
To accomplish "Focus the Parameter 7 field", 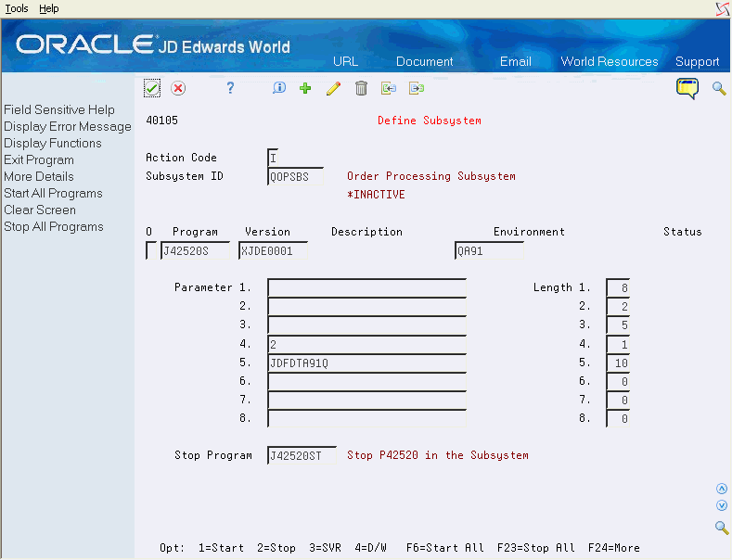I will coord(367,401).
